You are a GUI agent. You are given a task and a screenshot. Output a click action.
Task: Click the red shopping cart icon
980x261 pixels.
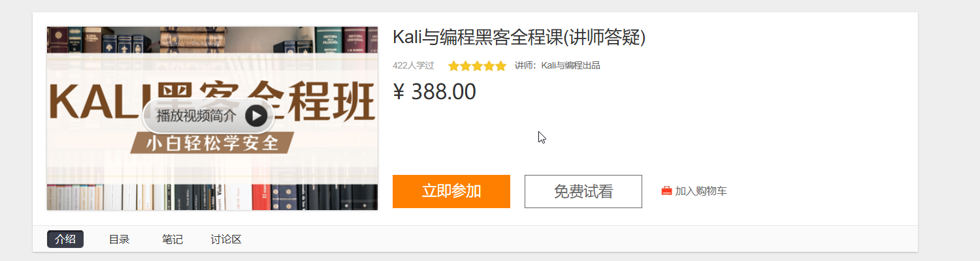tap(666, 191)
